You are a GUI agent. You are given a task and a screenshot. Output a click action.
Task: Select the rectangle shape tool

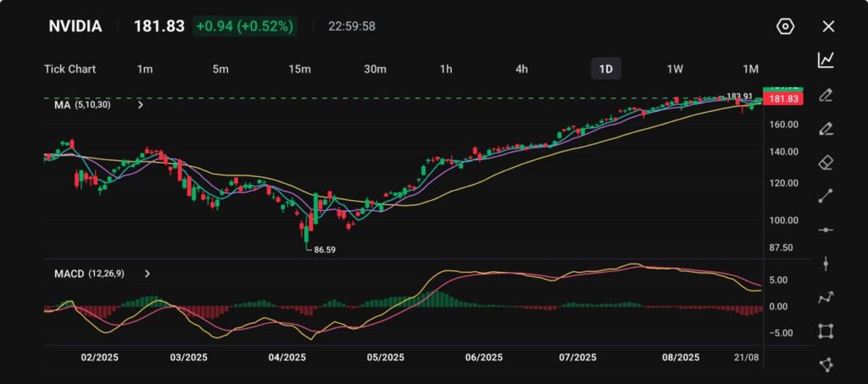[826, 331]
